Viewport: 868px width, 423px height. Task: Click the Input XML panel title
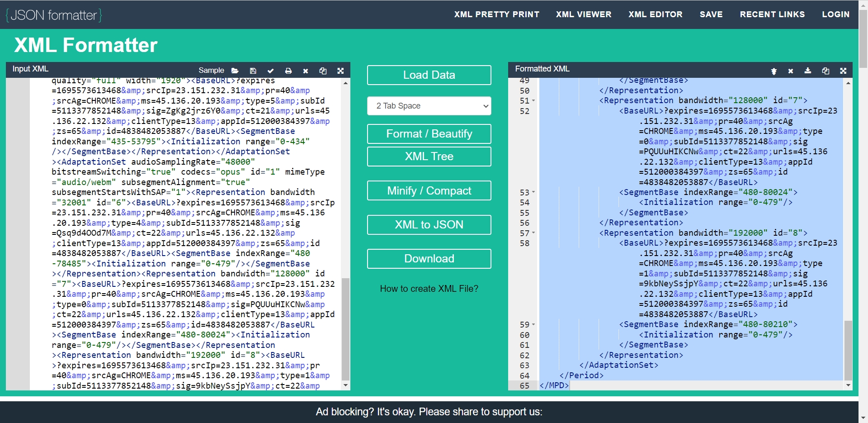(x=30, y=69)
